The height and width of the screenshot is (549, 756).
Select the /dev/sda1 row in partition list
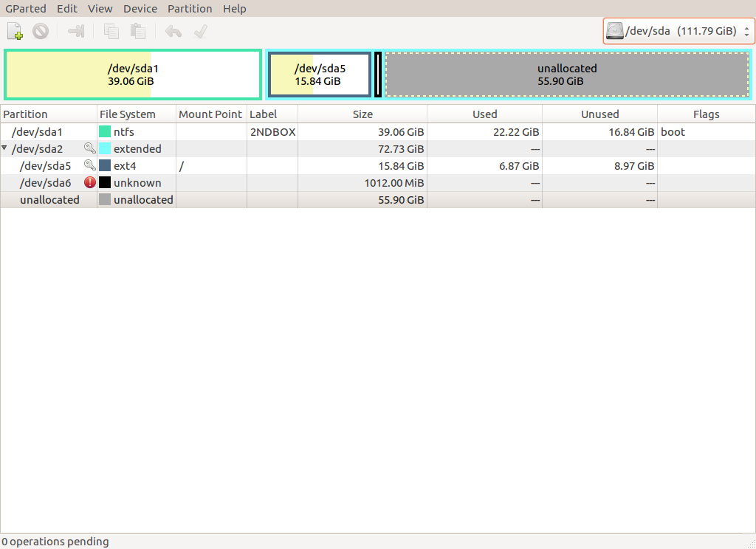[x=378, y=131]
